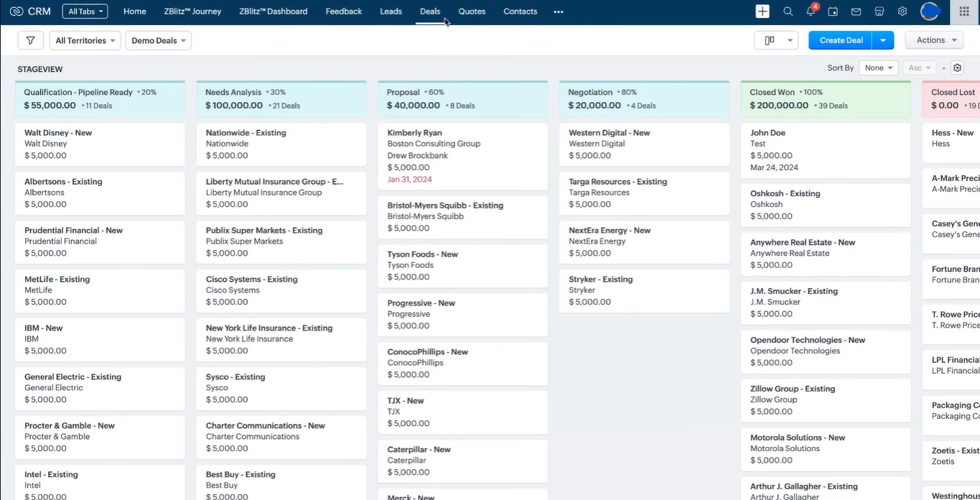Open the filter funnel icon
This screenshot has height=500, width=980.
(30, 40)
